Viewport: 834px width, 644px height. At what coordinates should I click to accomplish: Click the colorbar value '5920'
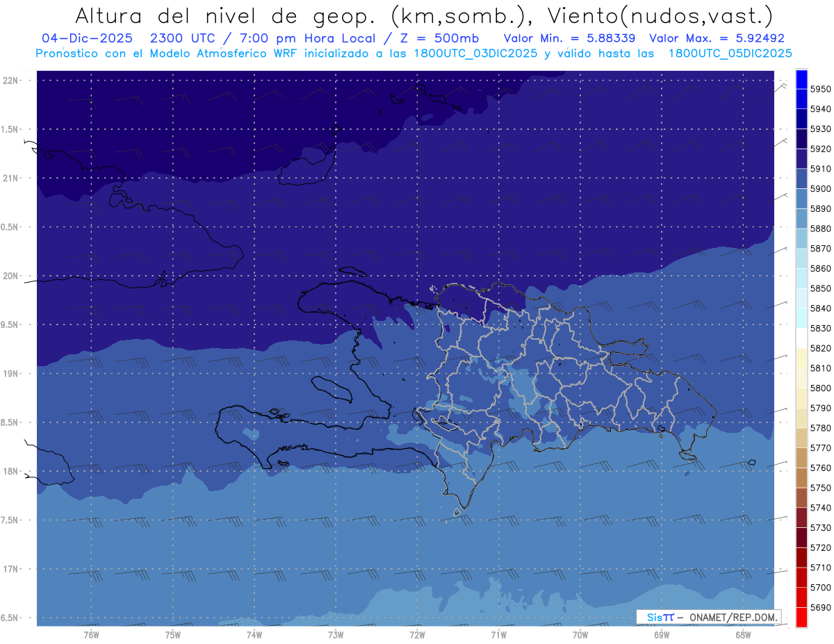(820, 149)
